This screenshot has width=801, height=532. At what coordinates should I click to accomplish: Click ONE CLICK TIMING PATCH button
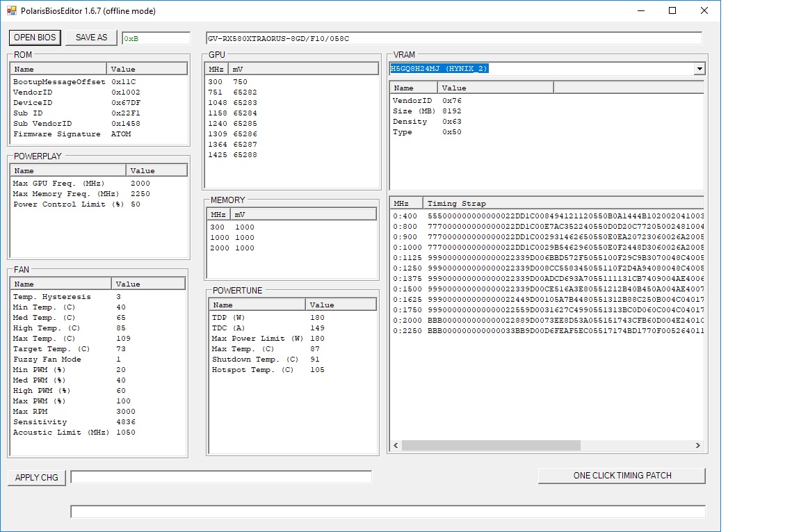622,475
